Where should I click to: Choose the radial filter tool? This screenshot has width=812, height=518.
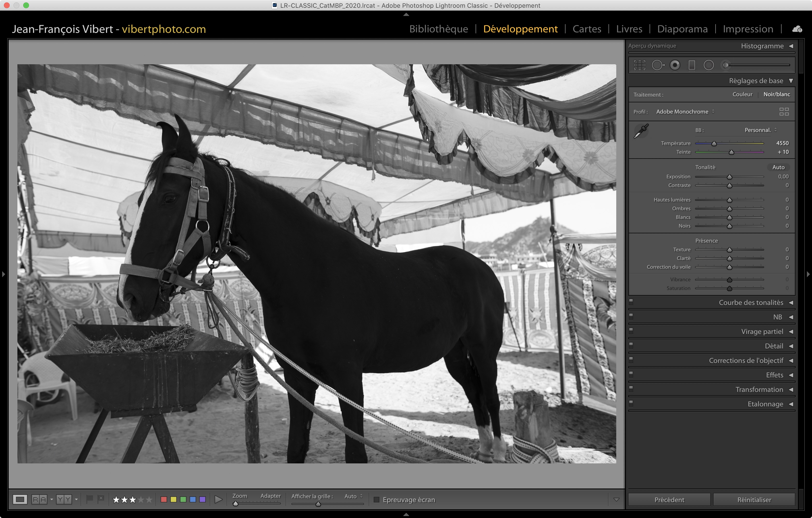point(709,65)
